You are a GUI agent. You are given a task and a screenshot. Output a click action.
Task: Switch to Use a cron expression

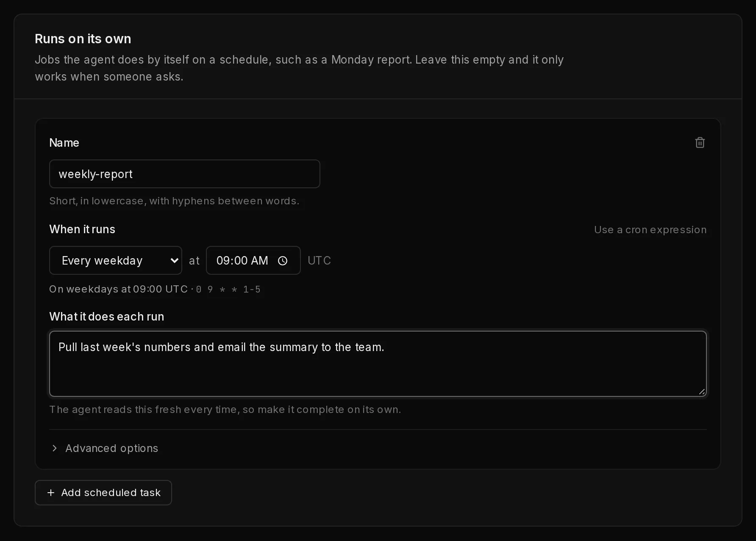point(650,230)
